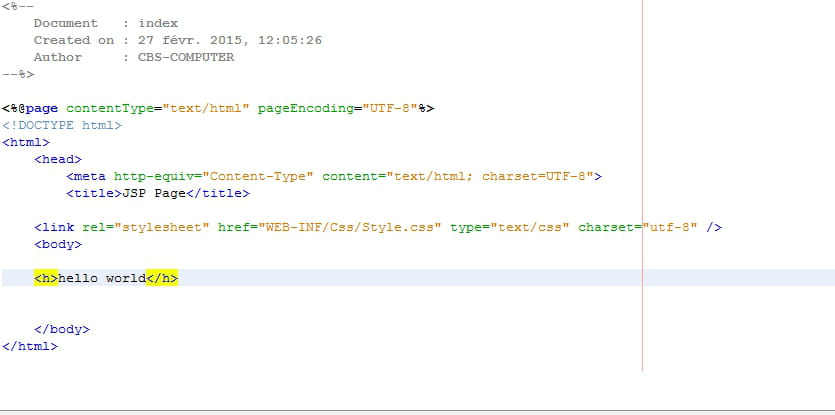Click the type="text/css" attribute
The width and height of the screenshot is (835, 415).
[510, 227]
